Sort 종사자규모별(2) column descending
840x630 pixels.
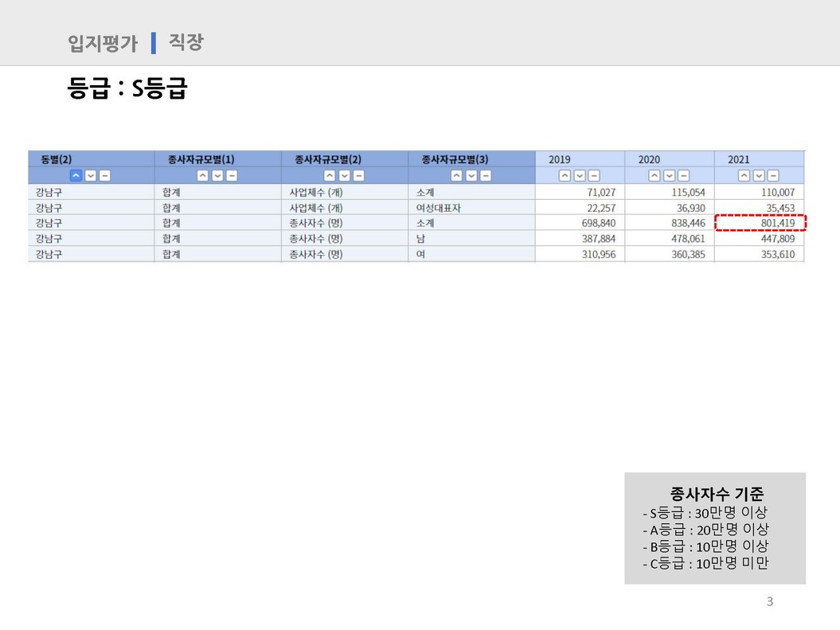(x=345, y=176)
